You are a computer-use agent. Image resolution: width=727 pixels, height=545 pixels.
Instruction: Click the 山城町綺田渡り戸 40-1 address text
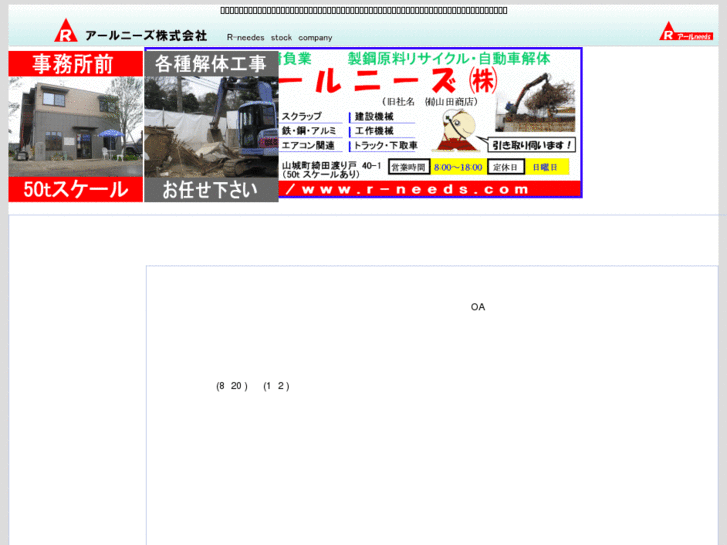pos(332,166)
